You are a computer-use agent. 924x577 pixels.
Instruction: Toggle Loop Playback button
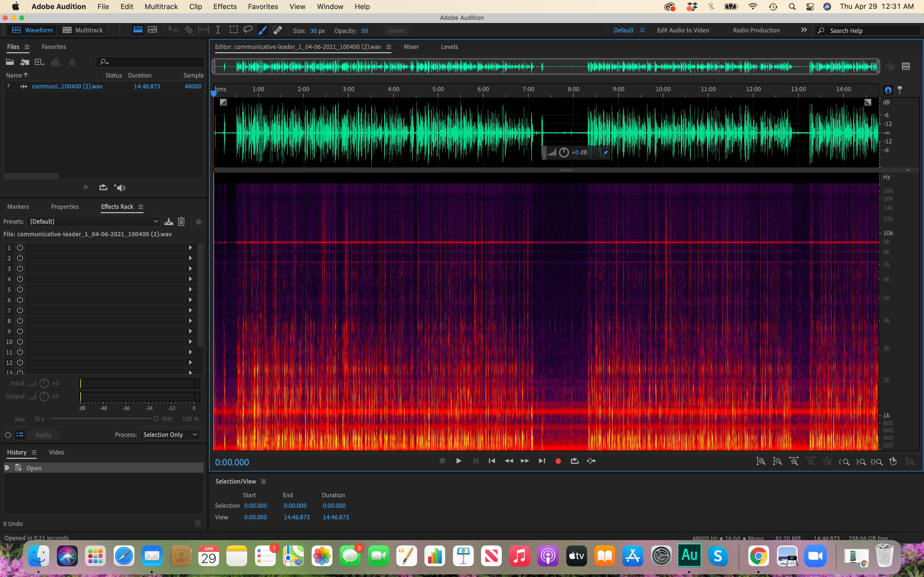click(x=574, y=461)
